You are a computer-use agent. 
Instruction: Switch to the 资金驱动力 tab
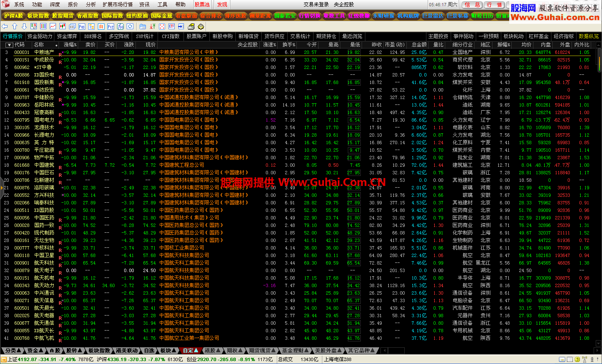pos(40,36)
